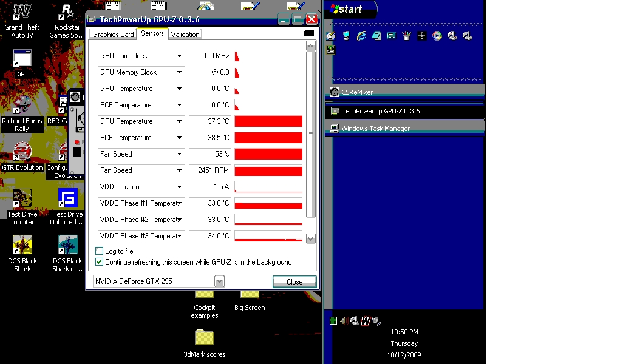Select the DCS Black Shark m... desktop icon
The image size is (640, 364).
(68, 254)
